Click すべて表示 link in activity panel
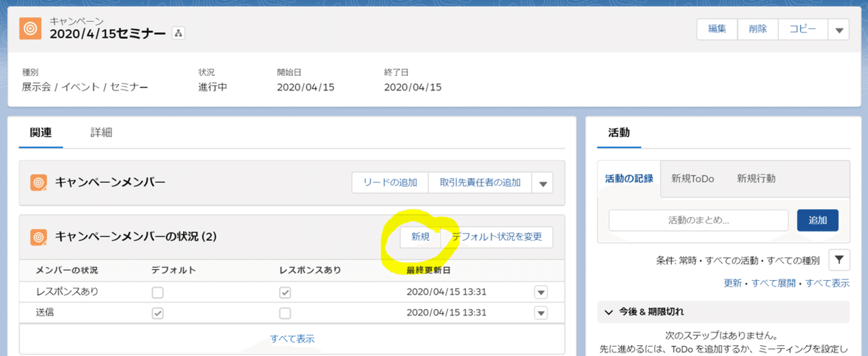 827,284
